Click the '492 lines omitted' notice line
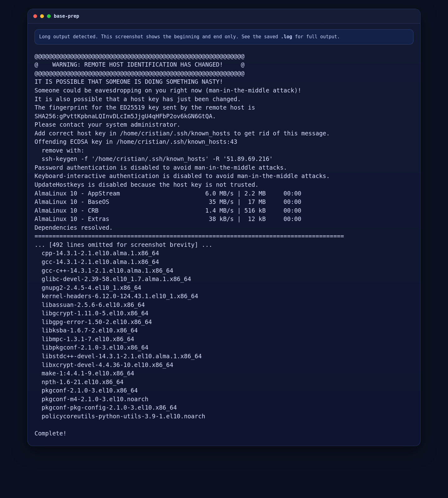 point(124,245)
